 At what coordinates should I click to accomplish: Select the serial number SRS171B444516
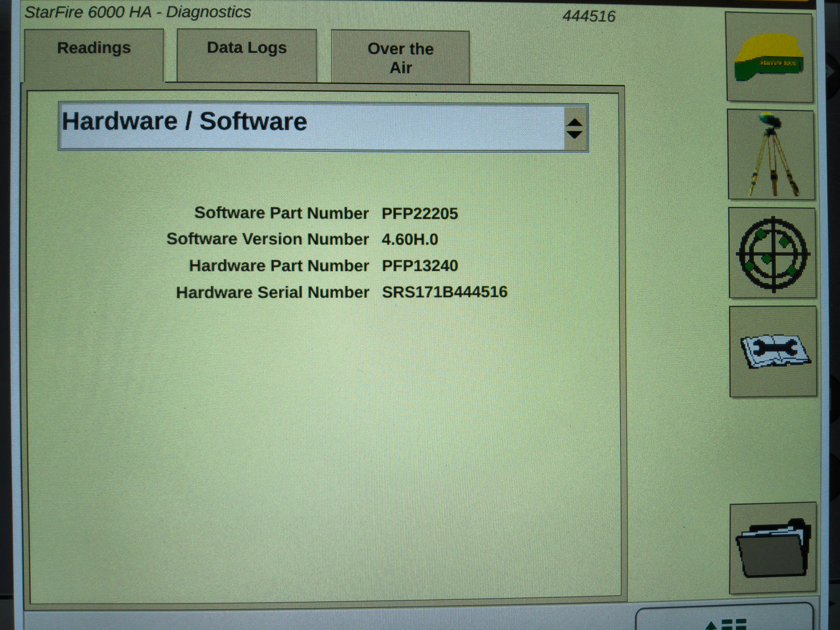(445, 292)
